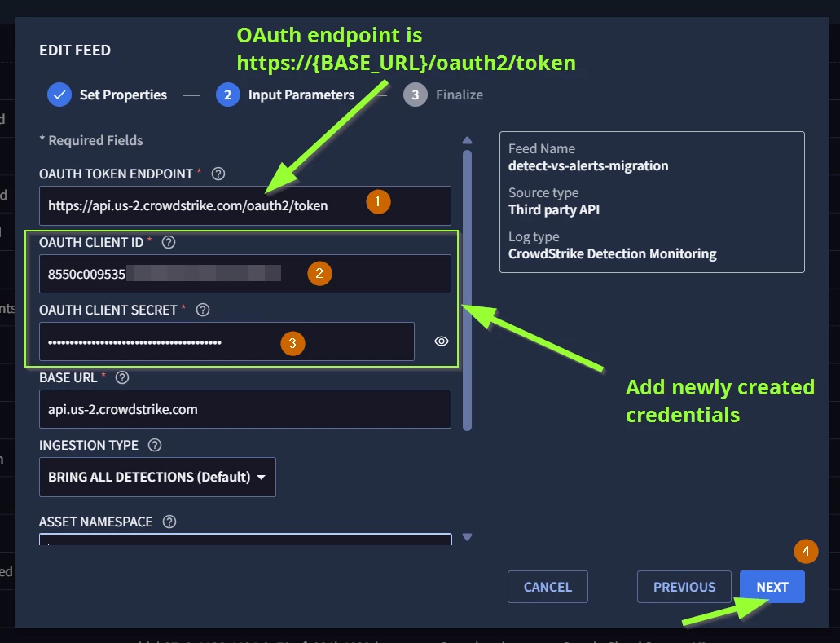Jump to the Finalize step
840x643 pixels.
443,95
